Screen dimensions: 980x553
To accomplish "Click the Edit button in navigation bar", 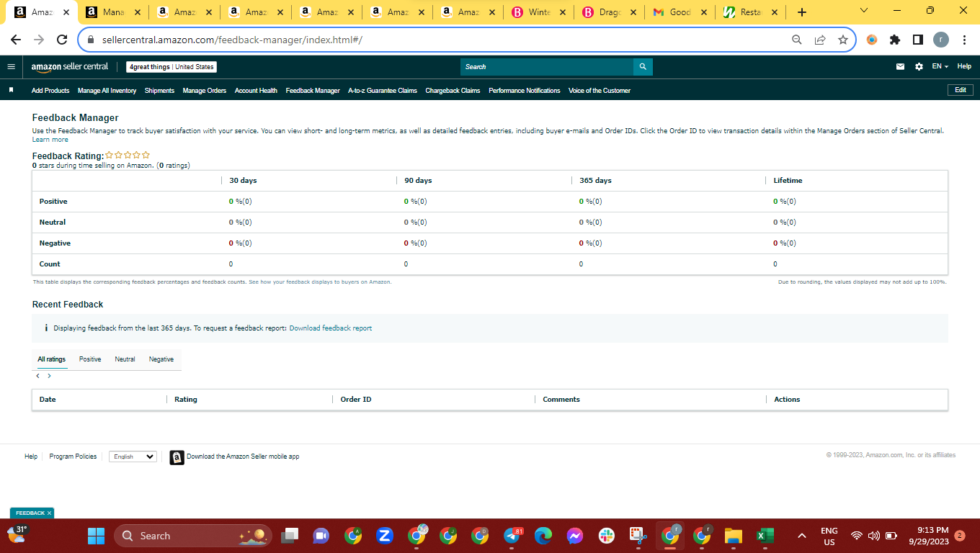I will coord(961,90).
